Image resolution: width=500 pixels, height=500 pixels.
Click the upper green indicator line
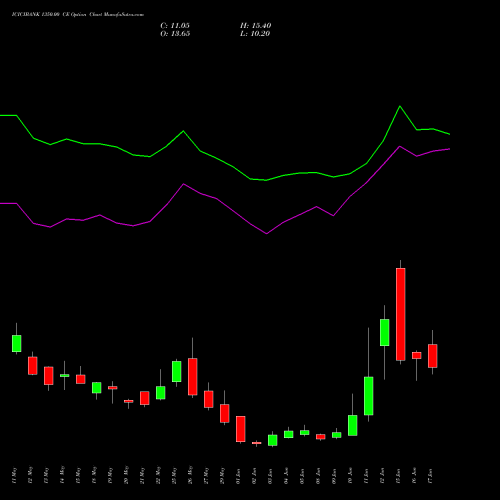coord(233,167)
